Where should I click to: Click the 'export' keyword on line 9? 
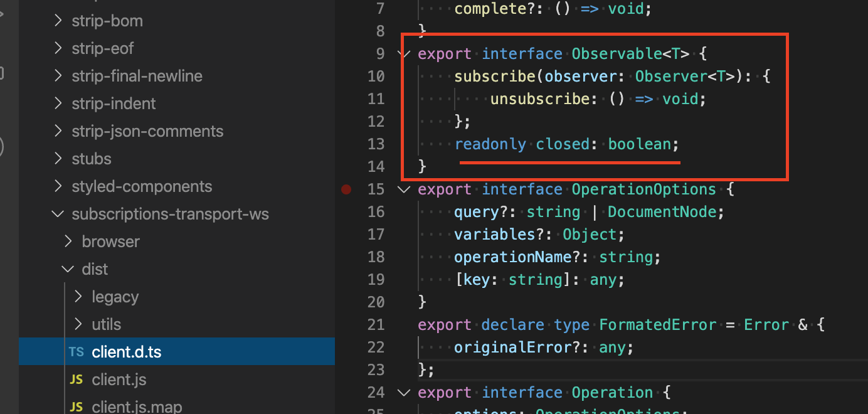coord(445,54)
